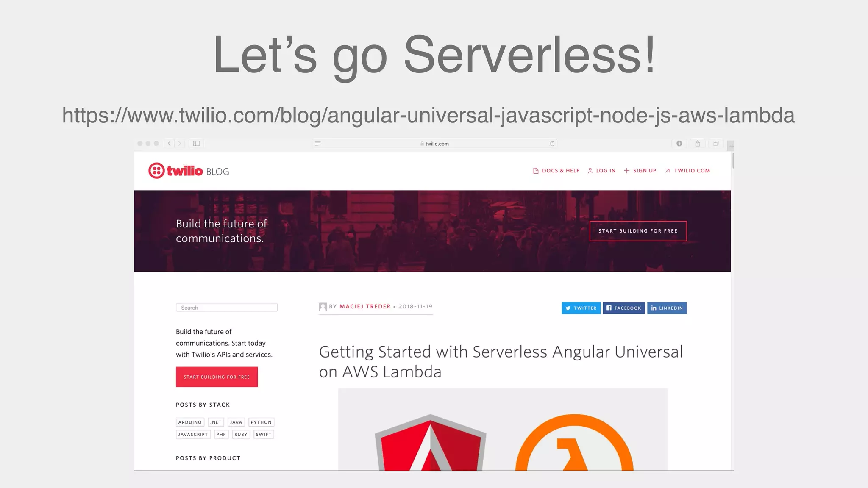Select the JavaScript stack tag

pos(193,435)
